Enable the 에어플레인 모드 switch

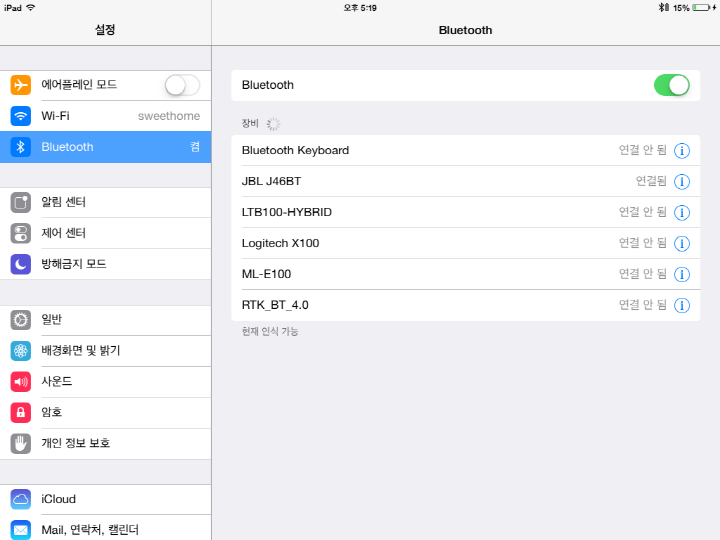click(182, 85)
